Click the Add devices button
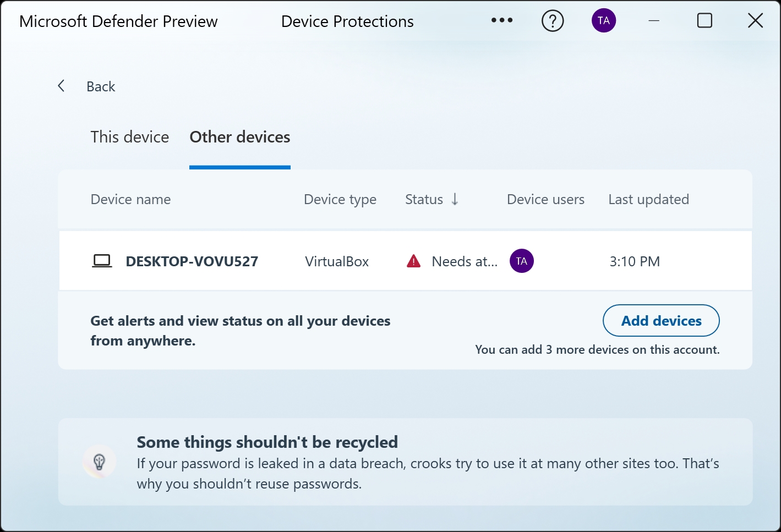Viewport: 781px width, 532px height. 661,321
